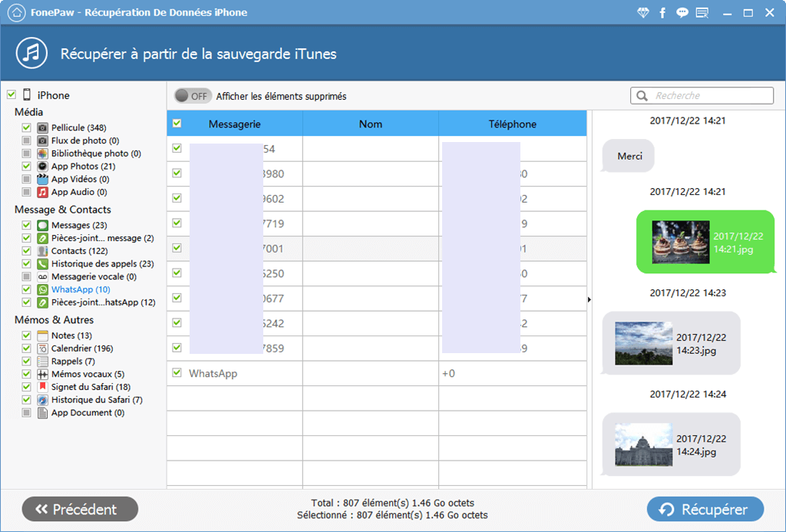The width and height of the screenshot is (786, 532).
Task: Select the Merci message bubble
Action: (x=629, y=156)
